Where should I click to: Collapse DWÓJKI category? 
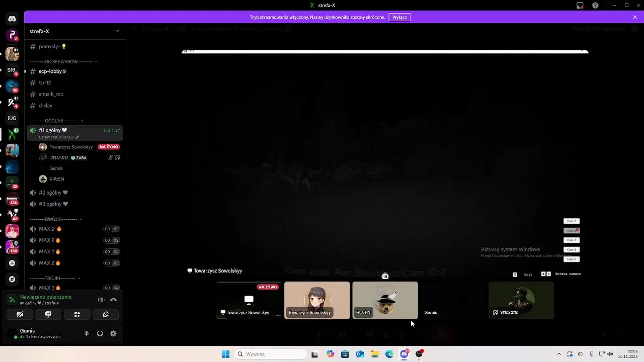click(x=55, y=219)
